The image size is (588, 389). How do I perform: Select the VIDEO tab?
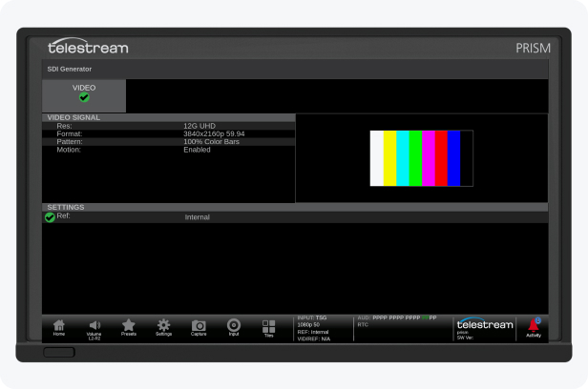[84, 95]
